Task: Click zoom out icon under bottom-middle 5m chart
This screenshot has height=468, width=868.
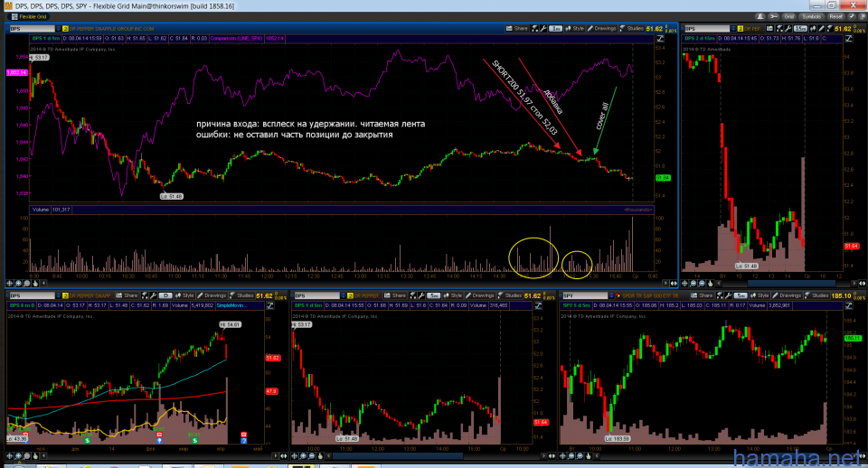Action: (312, 456)
